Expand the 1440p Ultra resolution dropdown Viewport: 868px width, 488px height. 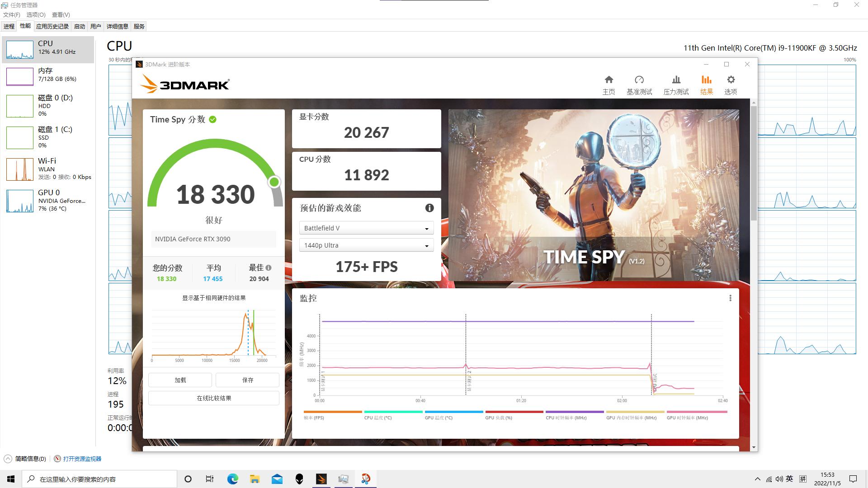click(x=366, y=245)
